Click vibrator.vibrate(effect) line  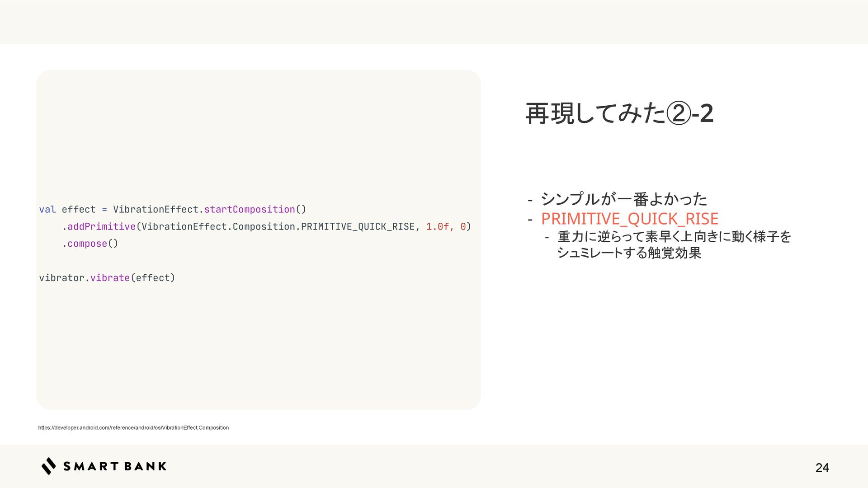pyautogui.click(x=107, y=278)
